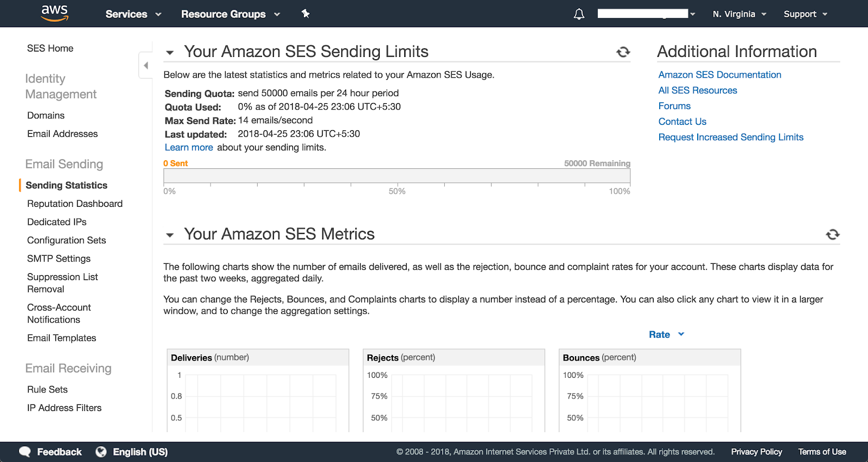Open the N. Virginia region selector
The width and height of the screenshot is (868, 462).
pyautogui.click(x=739, y=14)
